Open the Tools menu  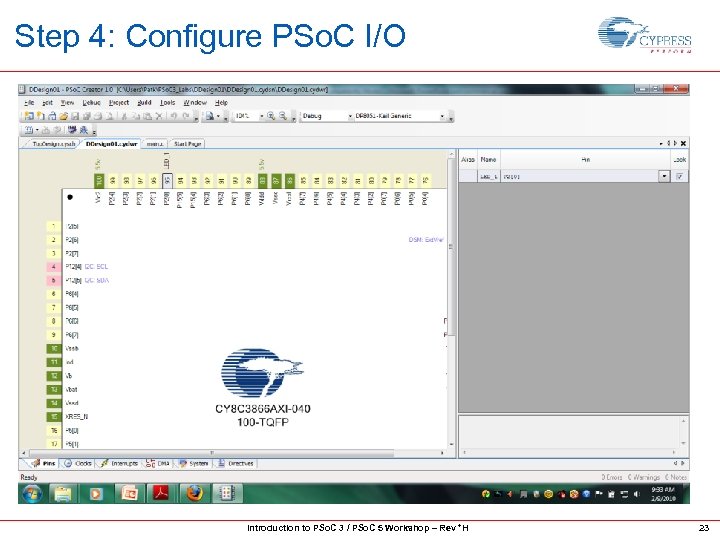[168, 102]
